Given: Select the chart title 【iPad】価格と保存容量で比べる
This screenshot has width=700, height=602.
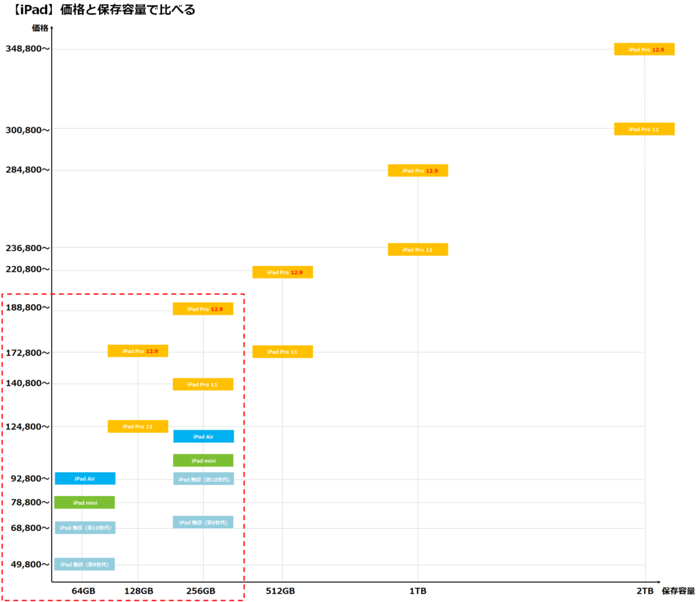Looking at the screenshot, I should click(x=103, y=10).
